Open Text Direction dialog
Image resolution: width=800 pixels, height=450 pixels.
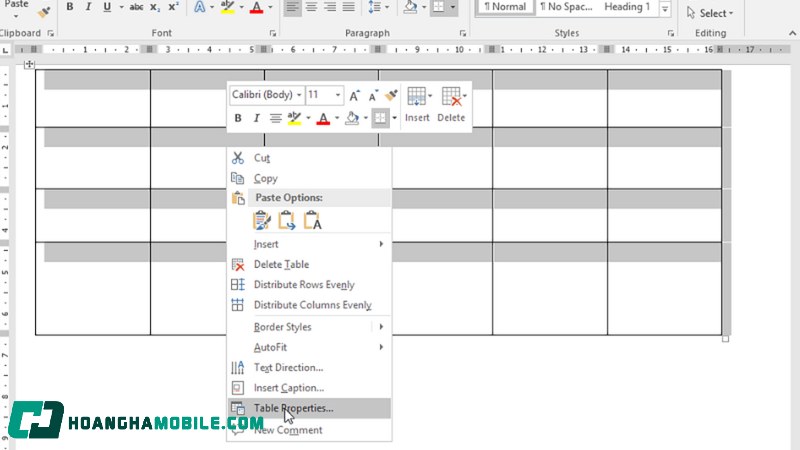[x=309, y=368]
